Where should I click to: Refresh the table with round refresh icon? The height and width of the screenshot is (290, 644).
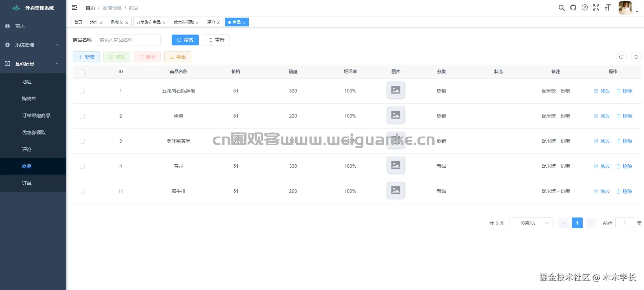(x=636, y=57)
